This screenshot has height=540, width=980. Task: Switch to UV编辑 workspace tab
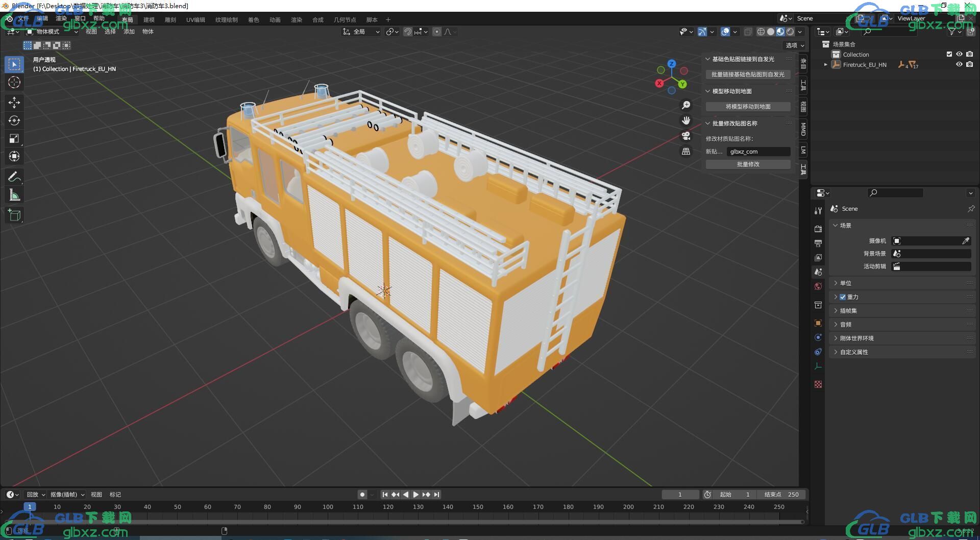[195, 20]
